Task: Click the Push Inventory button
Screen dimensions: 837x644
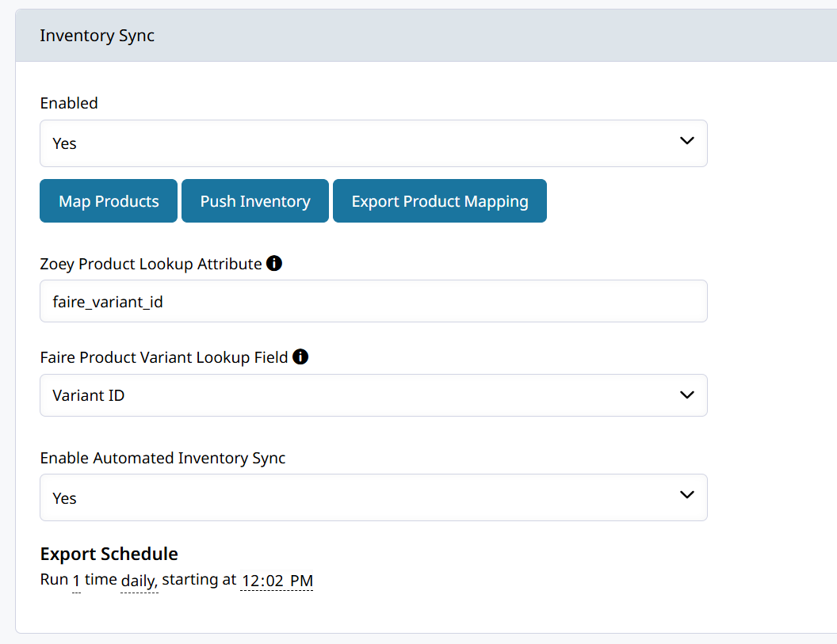Action: click(255, 200)
